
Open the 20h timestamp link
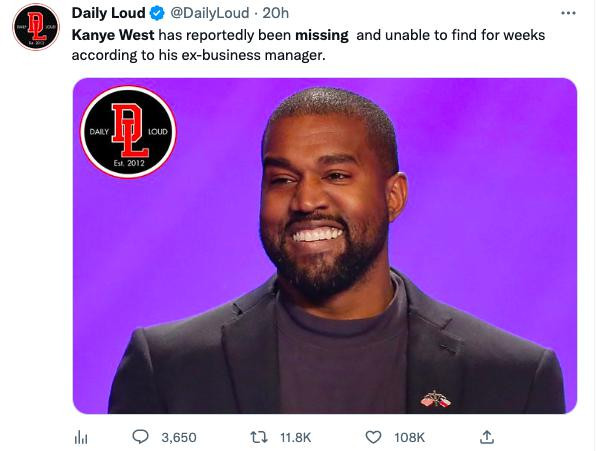[276, 13]
